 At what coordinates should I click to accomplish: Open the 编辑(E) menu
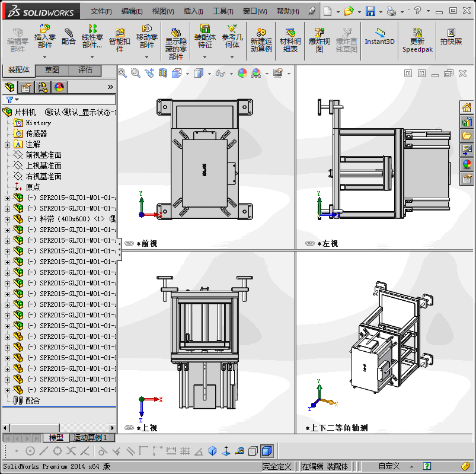click(x=132, y=11)
